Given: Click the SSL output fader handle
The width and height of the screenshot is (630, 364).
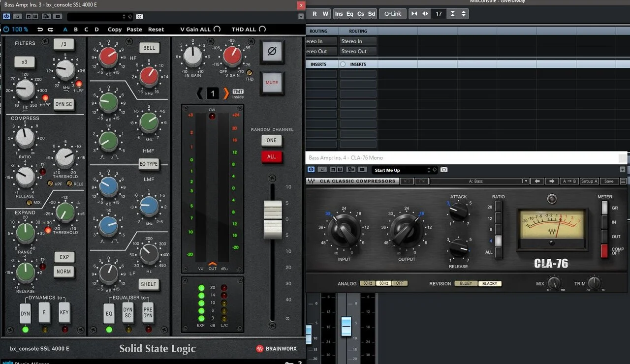Looking at the screenshot, I should point(273,219).
